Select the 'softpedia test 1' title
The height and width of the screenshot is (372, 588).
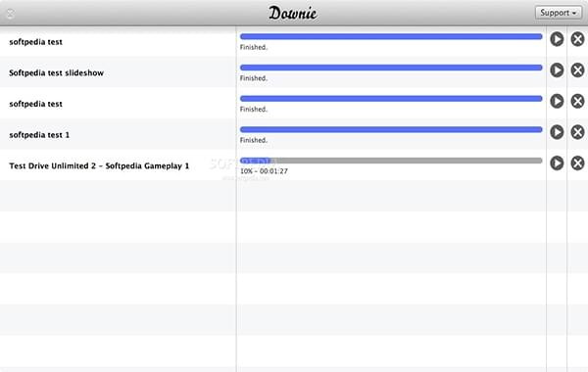tap(39, 135)
